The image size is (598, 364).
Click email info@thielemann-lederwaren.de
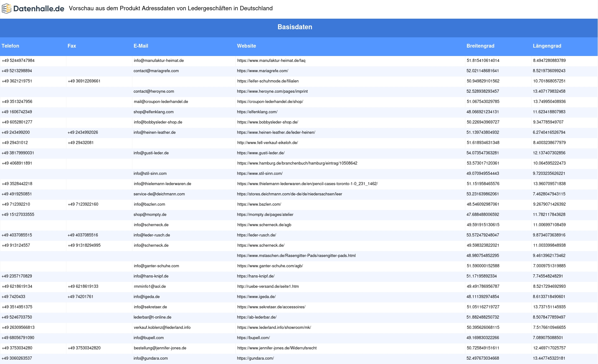point(163,184)
